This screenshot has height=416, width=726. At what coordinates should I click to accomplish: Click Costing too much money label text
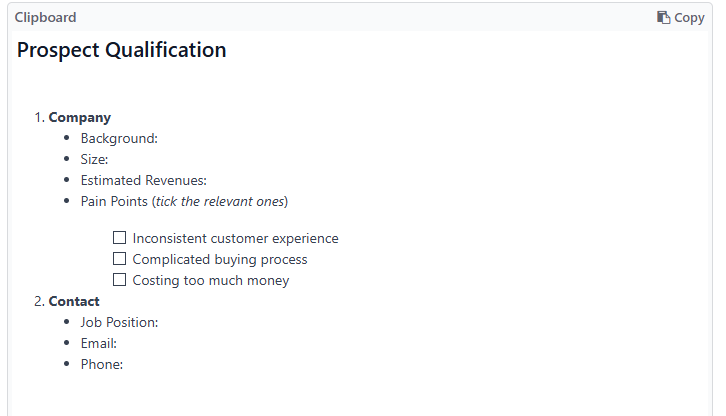211,281
